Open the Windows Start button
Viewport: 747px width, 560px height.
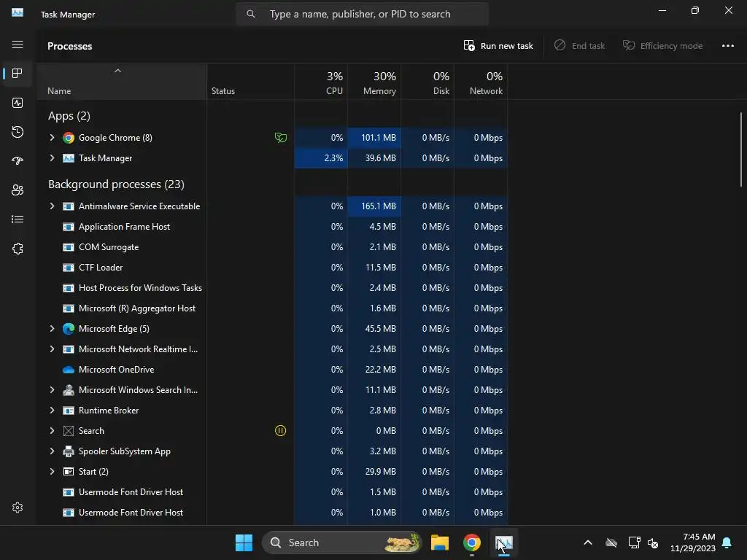(244, 542)
